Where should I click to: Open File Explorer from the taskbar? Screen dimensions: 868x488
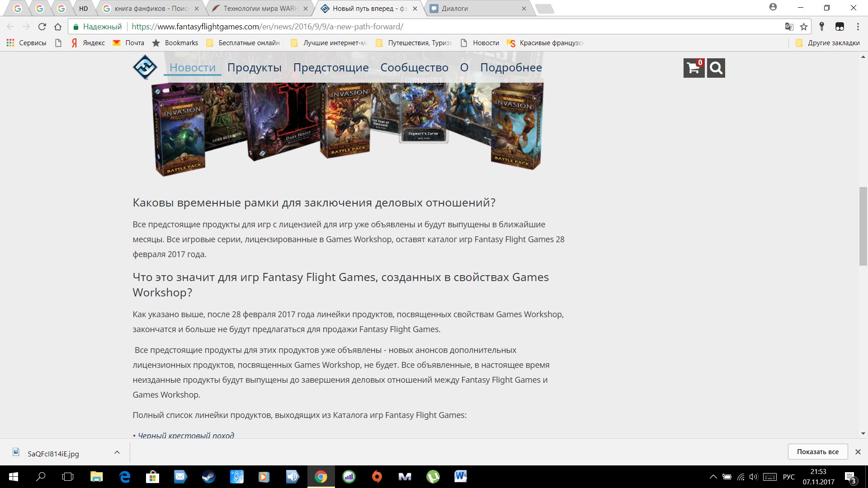click(96, 477)
